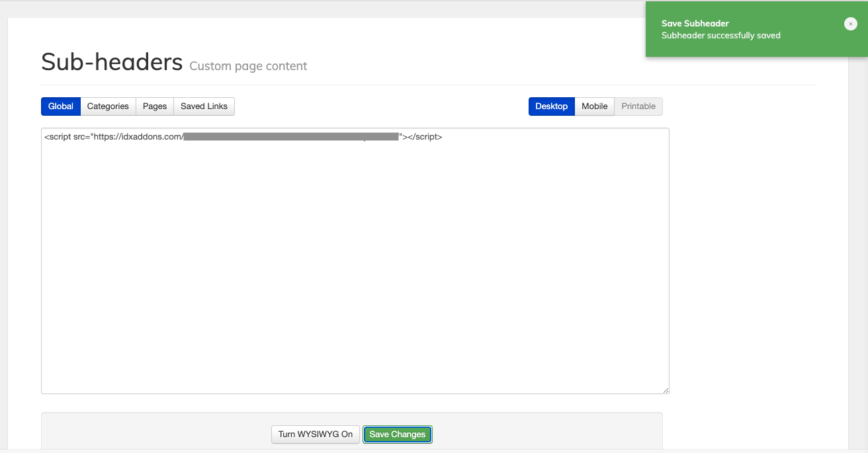Dismiss the Save Subheader notification
The height and width of the screenshot is (453, 868).
pyautogui.click(x=851, y=24)
